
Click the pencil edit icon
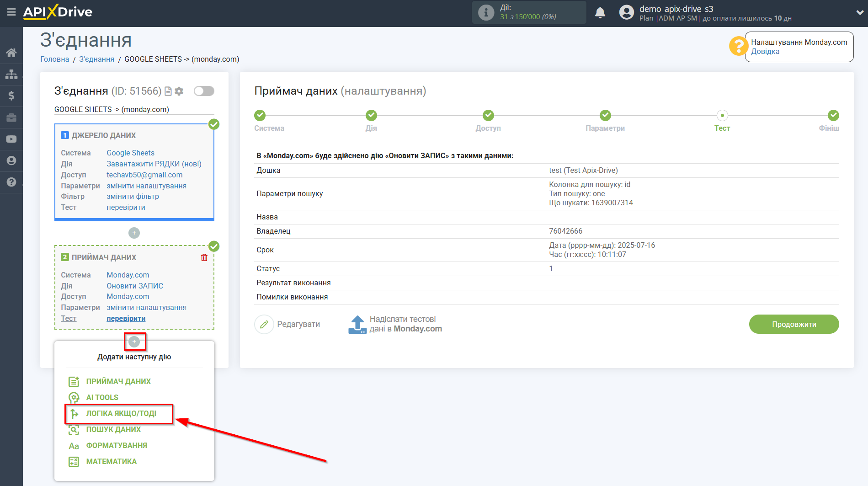pos(264,324)
